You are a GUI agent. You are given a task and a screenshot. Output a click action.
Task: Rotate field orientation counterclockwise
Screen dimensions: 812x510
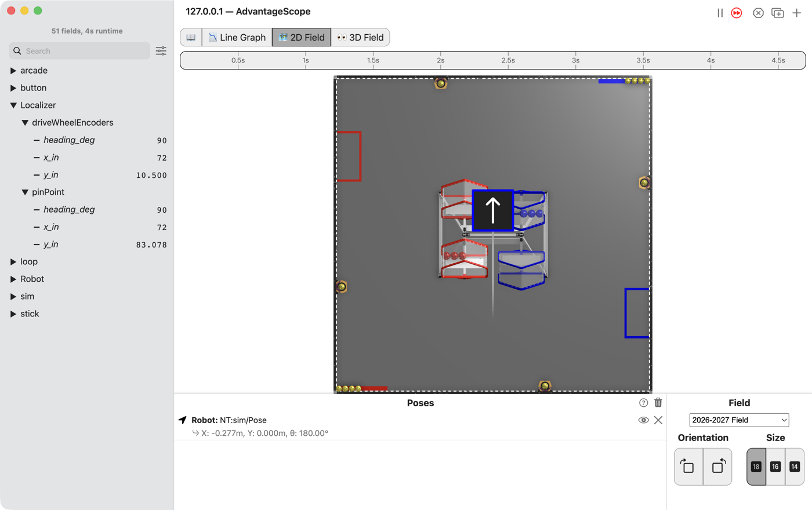[x=717, y=467]
